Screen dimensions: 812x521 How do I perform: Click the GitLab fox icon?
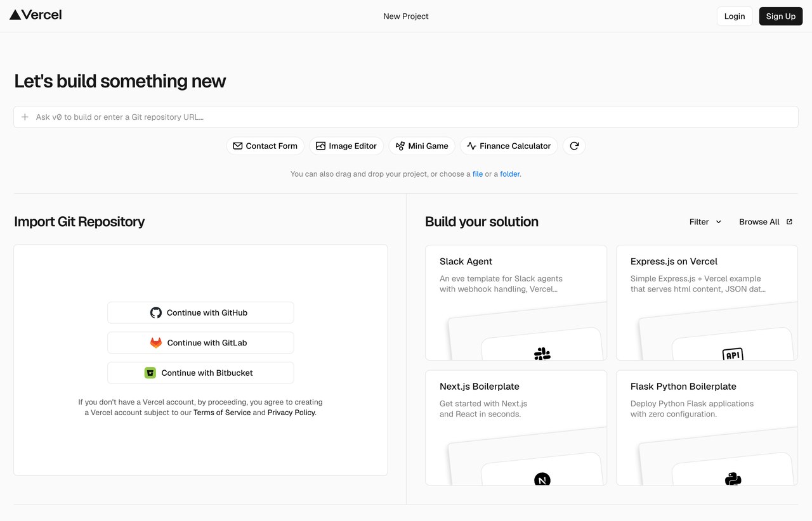[x=156, y=343]
